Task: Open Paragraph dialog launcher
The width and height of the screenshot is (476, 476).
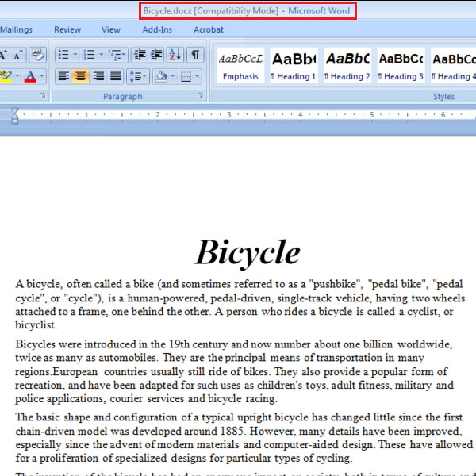Action: [200, 96]
